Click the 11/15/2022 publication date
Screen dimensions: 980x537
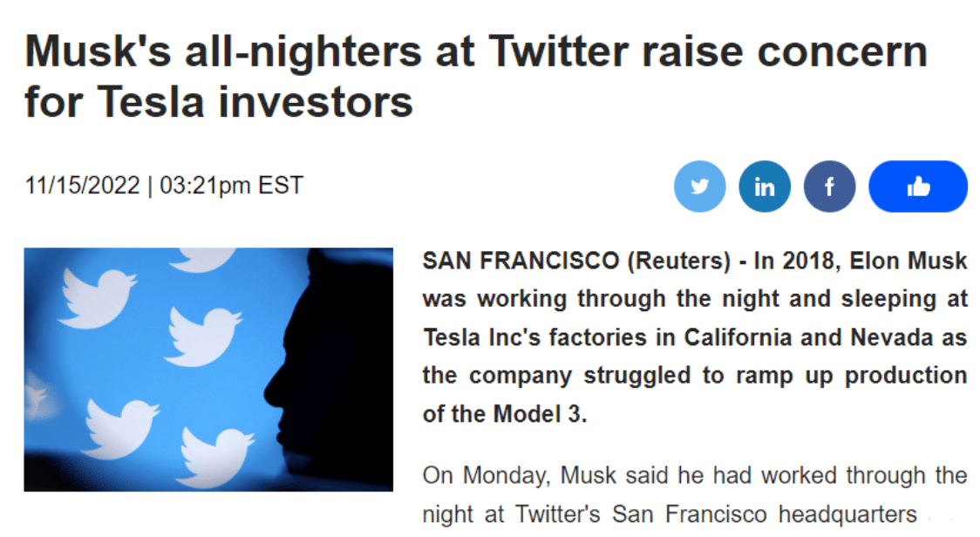(x=82, y=185)
